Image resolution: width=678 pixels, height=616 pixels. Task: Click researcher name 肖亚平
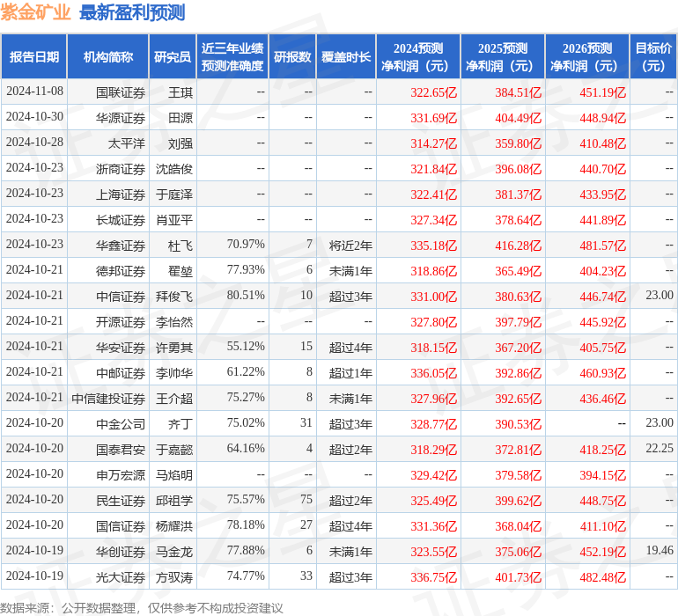pyautogui.click(x=174, y=220)
